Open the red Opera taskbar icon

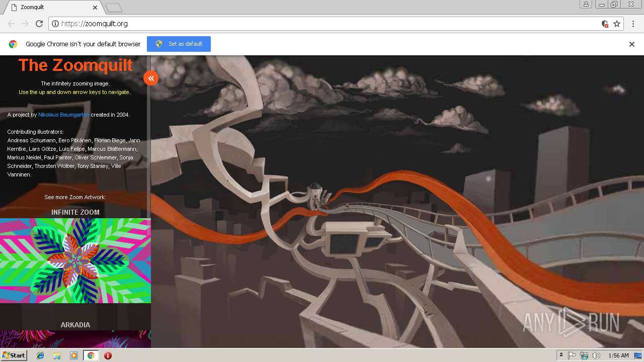108,355
